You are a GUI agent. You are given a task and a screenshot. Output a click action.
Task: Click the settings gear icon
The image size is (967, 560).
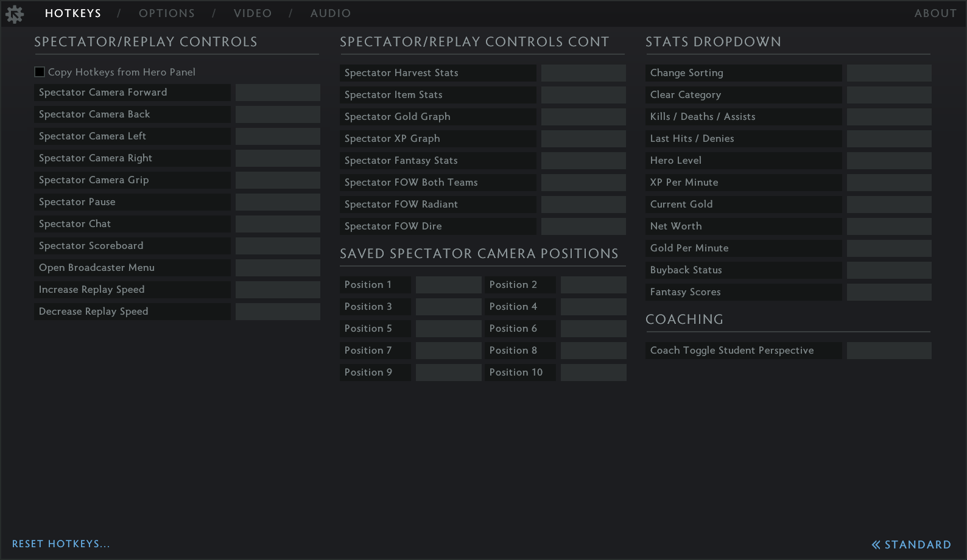click(15, 14)
